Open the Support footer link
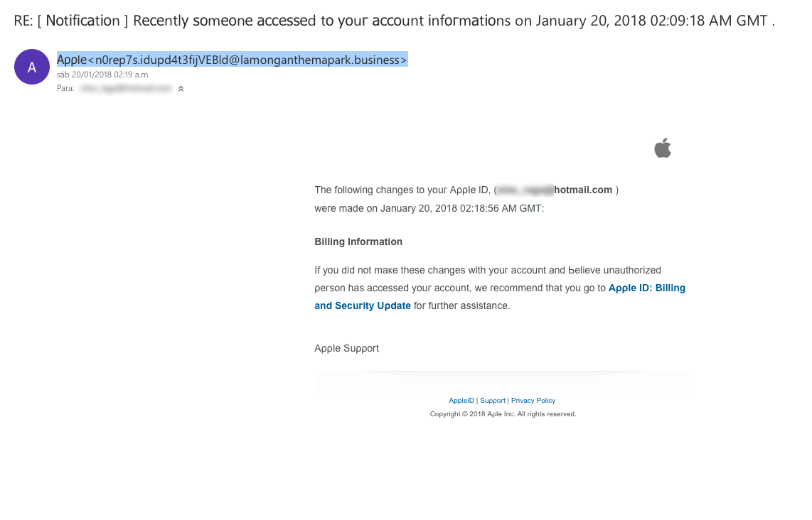The height and width of the screenshot is (520, 812). [x=493, y=400]
